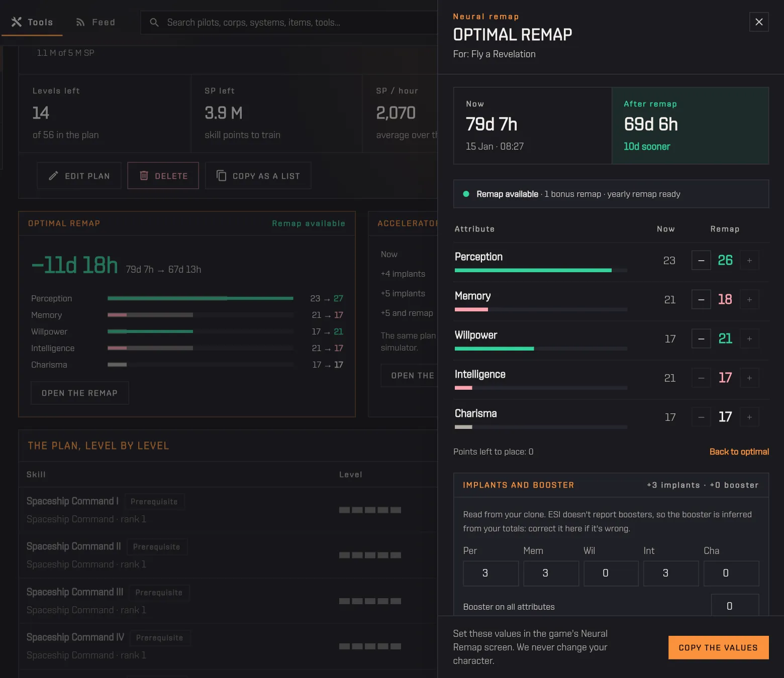This screenshot has width=784, height=678.
Task: Click the Prerequisite tag on Spaceship Command II
Action: tap(157, 547)
